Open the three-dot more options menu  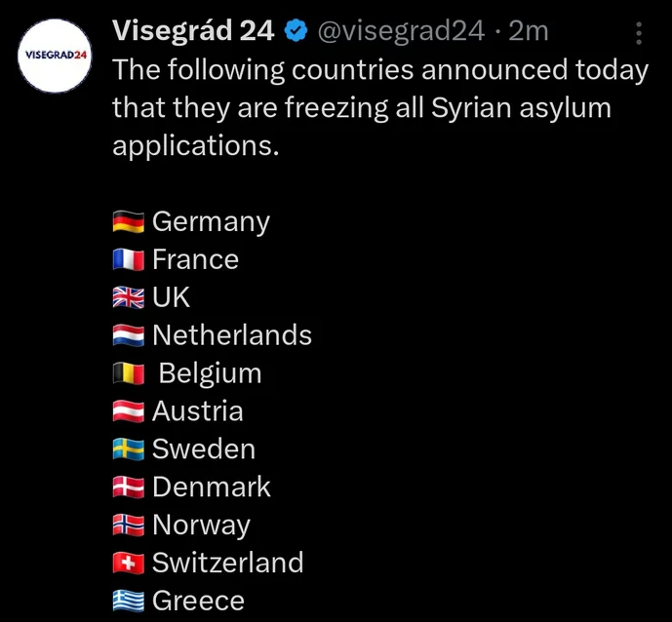639,33
